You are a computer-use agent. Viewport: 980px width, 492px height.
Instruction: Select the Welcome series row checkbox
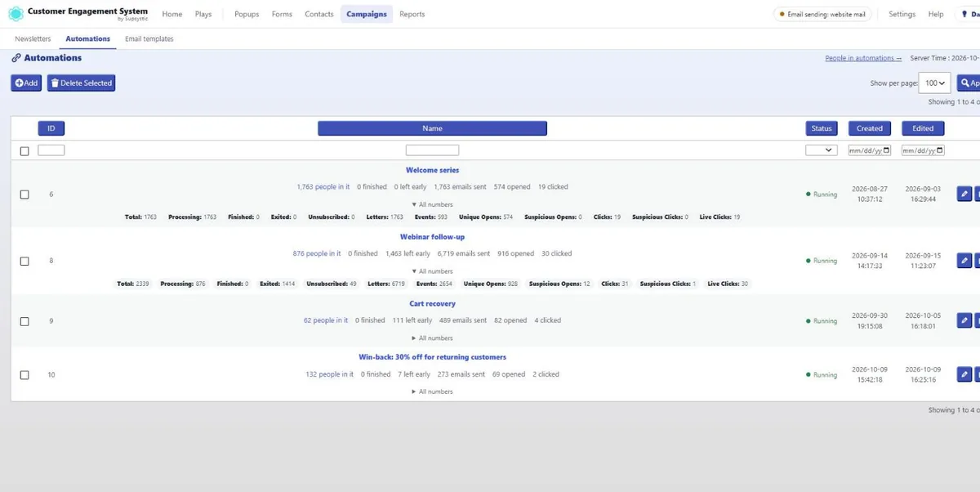[x=24, y=195]
